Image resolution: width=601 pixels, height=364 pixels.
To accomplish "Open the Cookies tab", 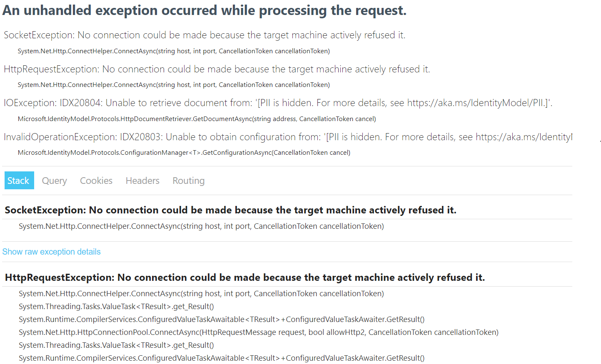I will 96,180.
